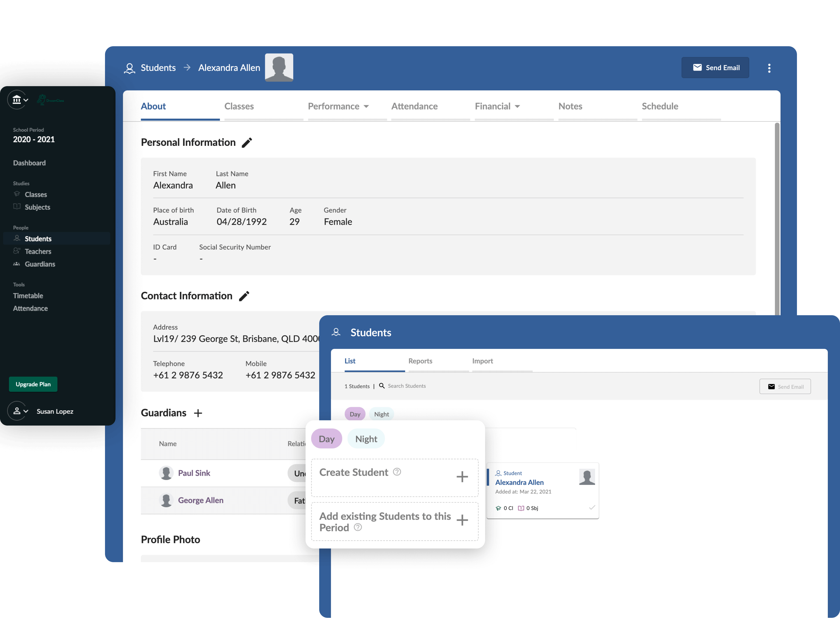The height and width of the screenshot is (642, 840).
Task: Click the user account icon next to Susan Lopez
Action: (17, 411)
